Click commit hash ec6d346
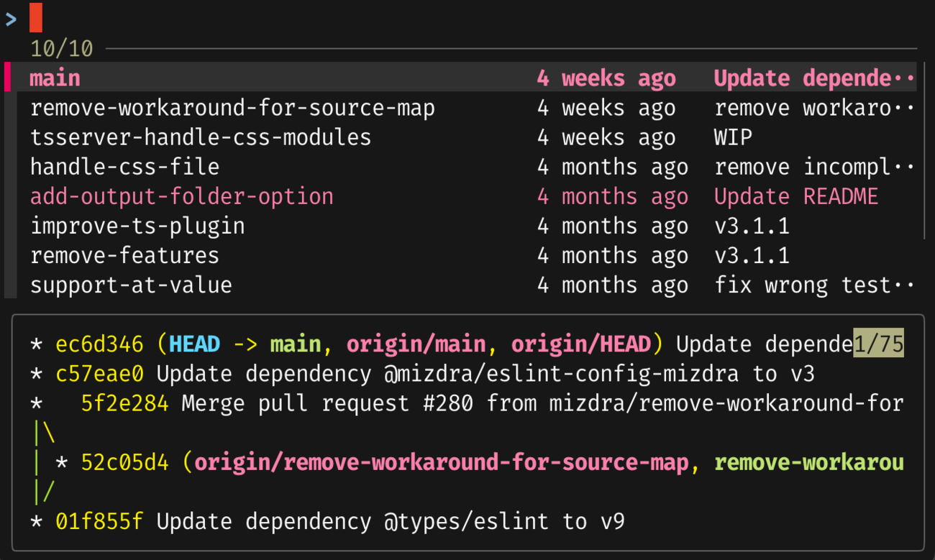 click(99, 344)
